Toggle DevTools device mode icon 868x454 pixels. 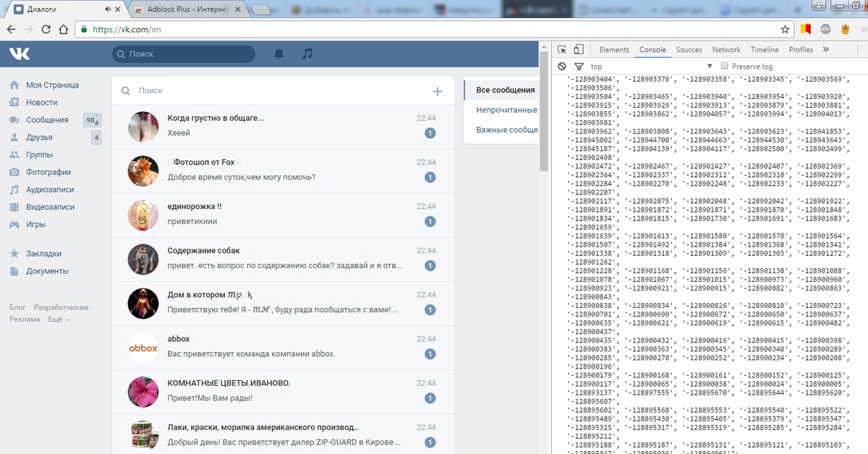click(578, 50)
